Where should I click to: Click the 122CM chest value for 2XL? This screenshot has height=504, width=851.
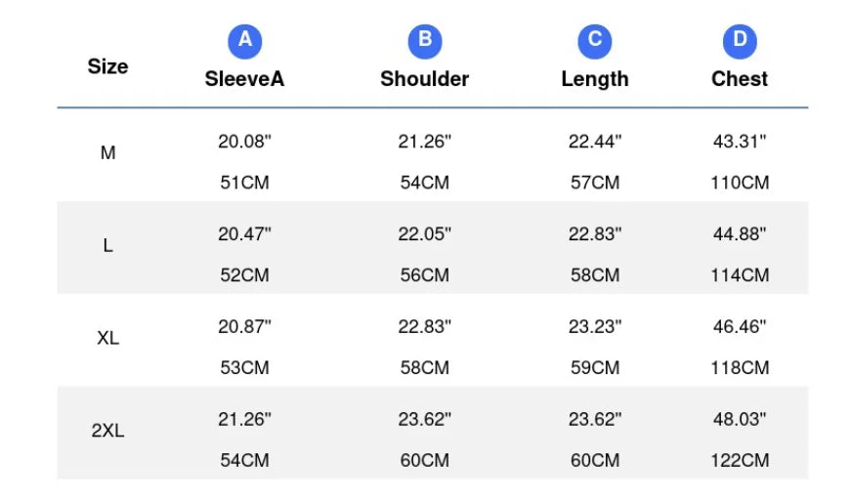740,461
